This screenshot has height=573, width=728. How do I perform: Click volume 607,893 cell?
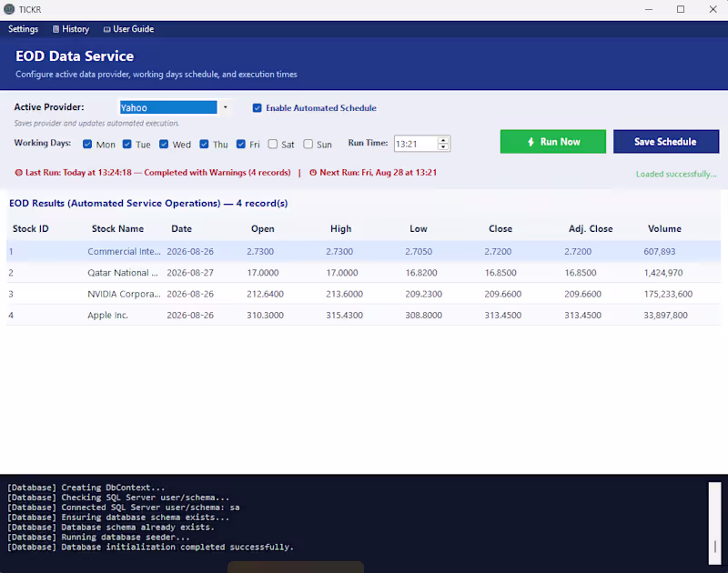(660, 251)
